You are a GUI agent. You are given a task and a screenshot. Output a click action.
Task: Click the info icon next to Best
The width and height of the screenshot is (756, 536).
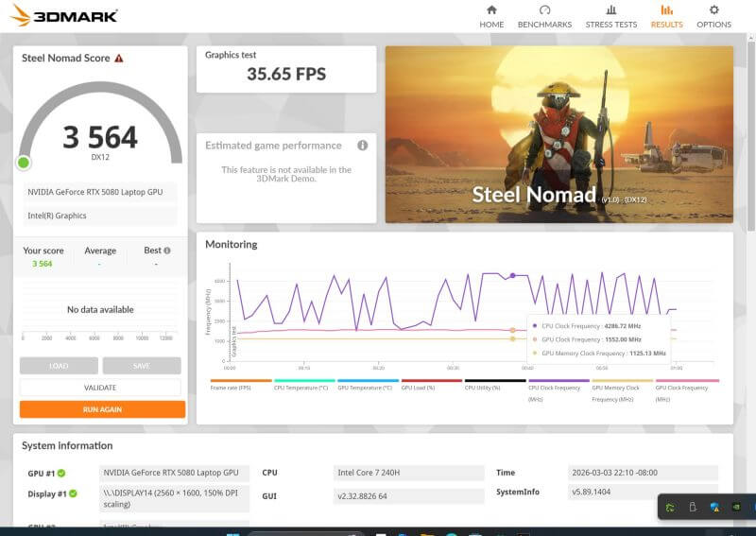click(x=167, y=251)
